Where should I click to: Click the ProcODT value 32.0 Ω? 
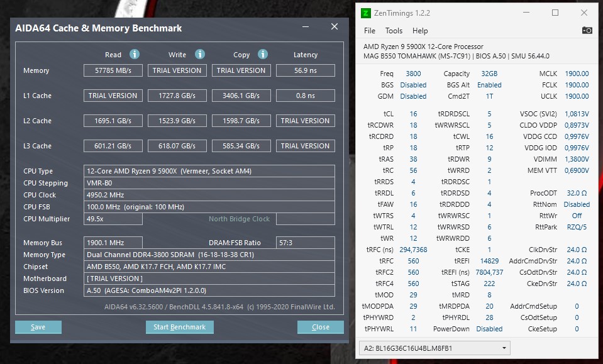(x=577, y=193)
